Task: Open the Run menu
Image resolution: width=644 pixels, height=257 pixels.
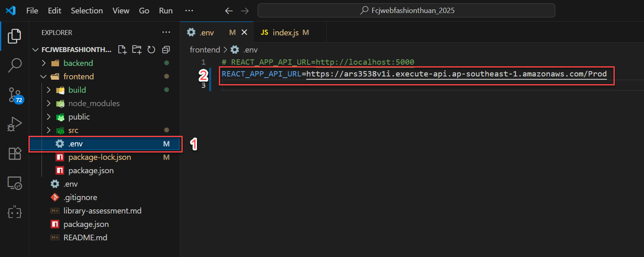Action: tap(166, 11)
